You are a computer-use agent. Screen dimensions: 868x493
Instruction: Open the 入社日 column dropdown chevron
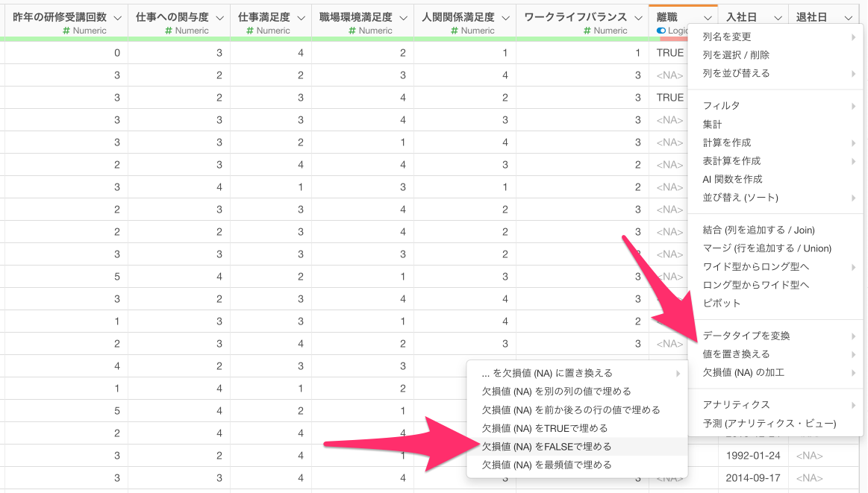[778, 17]
